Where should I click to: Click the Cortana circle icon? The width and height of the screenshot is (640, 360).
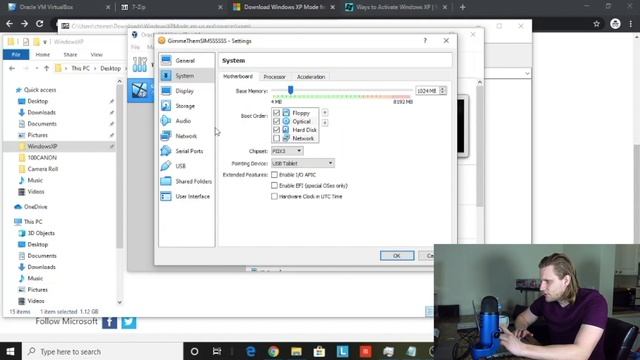195,351
